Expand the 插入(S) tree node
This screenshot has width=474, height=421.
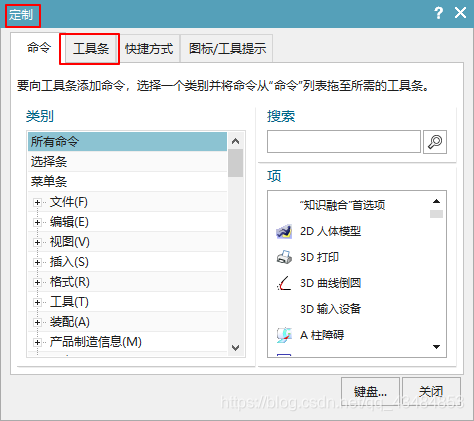[37, 262]
